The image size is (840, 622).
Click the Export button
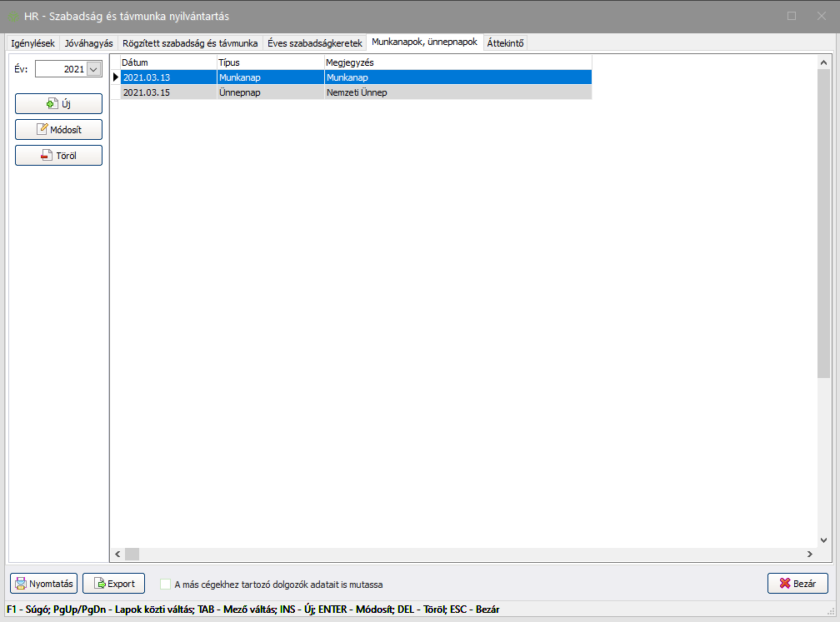pyautogui.click(x=113, y=584)
